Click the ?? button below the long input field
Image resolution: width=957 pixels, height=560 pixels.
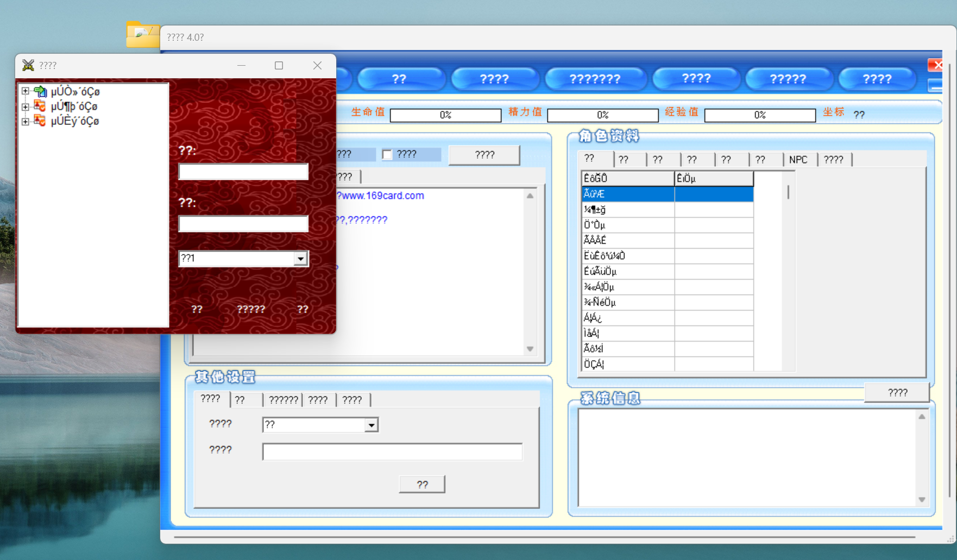pyautogui.click(x=422, y=485)
